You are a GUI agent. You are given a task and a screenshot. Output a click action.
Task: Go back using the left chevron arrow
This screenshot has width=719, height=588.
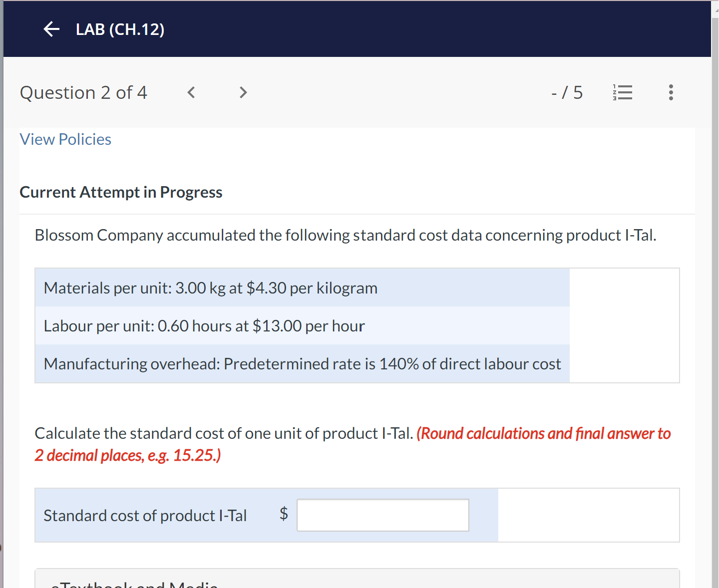click(191, 92)
